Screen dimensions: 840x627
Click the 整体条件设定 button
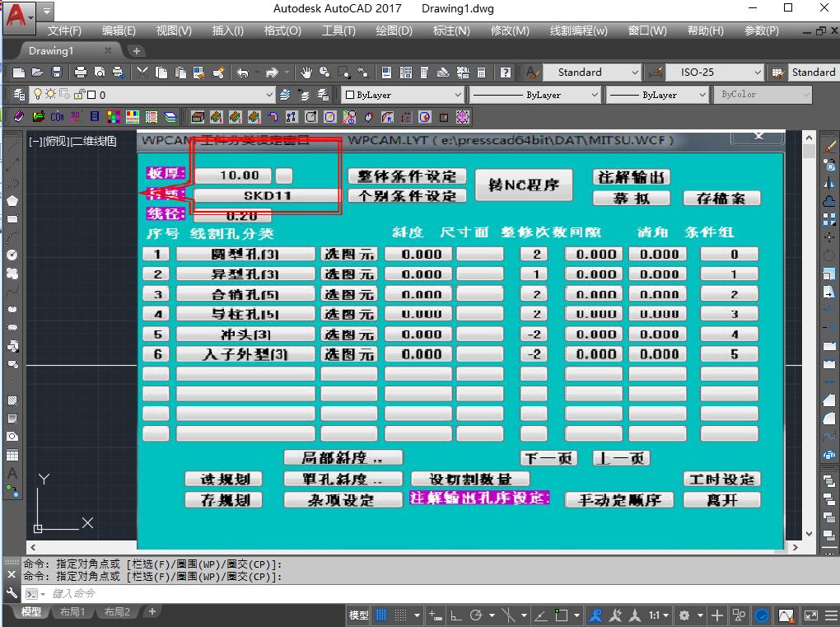pyautogui.click(x=407, y=176)
